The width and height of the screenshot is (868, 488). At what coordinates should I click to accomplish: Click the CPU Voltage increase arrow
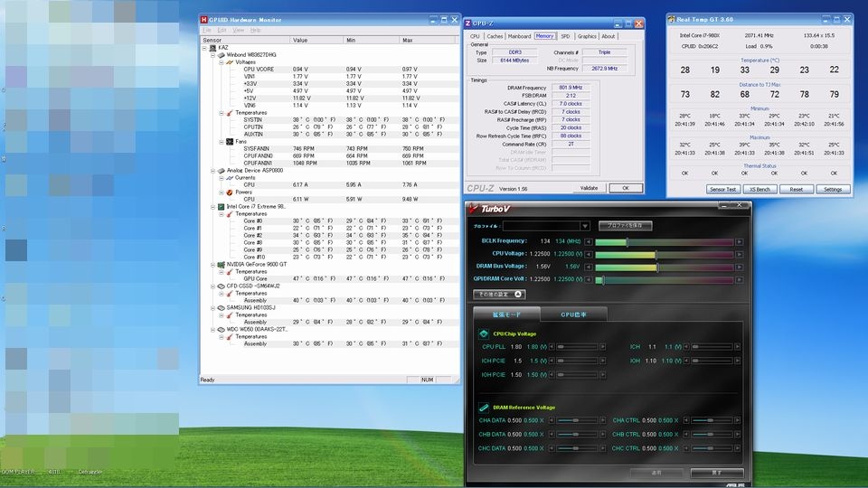[739, 254]
